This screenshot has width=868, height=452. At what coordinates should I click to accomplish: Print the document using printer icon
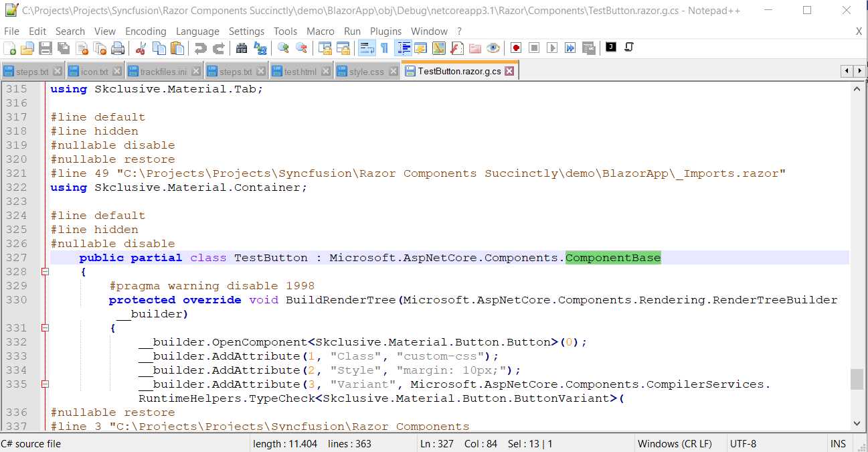tap(118, 48)
